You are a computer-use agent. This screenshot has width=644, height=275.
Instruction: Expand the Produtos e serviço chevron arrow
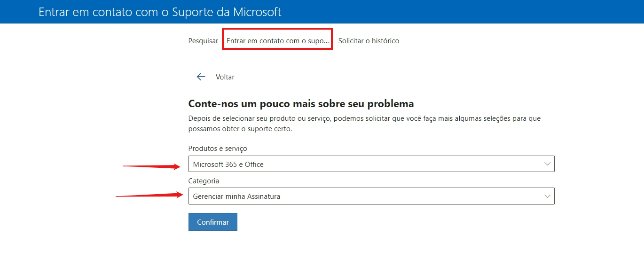[547, 164]
